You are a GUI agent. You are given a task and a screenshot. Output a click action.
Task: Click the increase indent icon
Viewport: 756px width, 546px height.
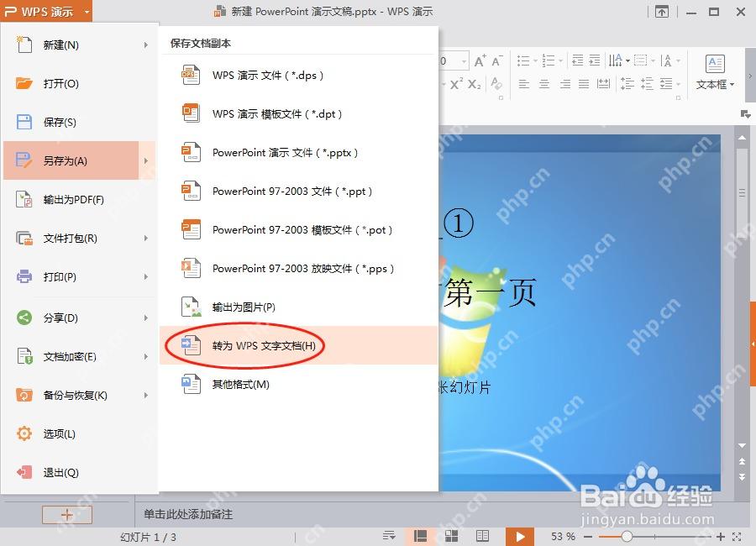coord(595,60)
